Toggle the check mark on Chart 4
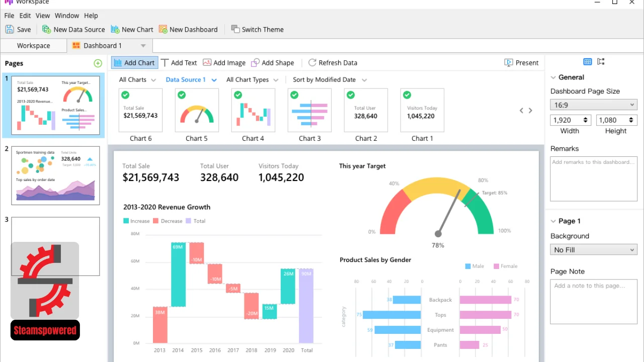The height and width of the screenshot is (362, 644). (x=238, y=95)
